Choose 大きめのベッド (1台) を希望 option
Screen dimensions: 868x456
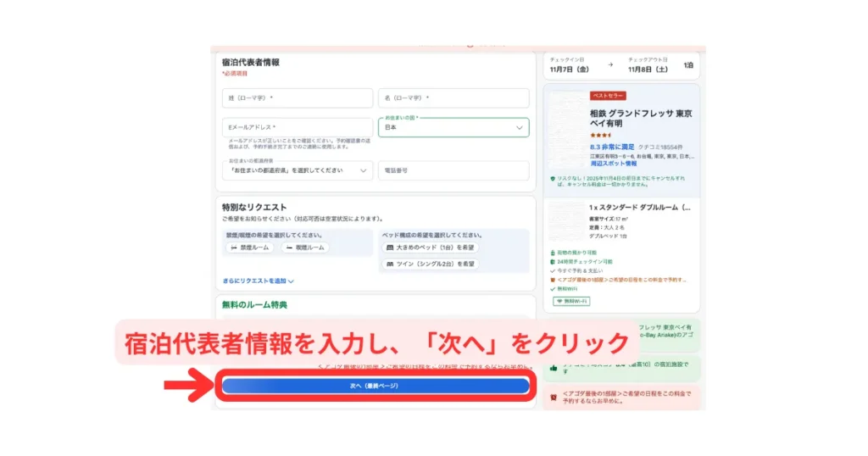point(431,247)
